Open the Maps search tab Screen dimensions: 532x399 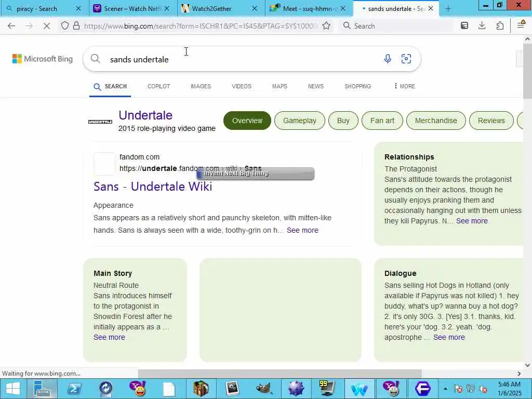280,86
